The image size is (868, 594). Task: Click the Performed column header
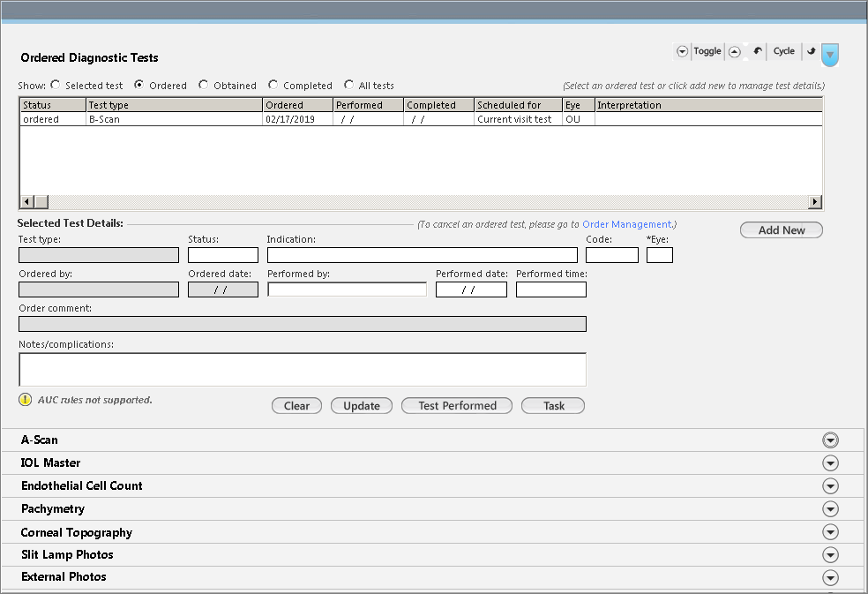(369, 105)
